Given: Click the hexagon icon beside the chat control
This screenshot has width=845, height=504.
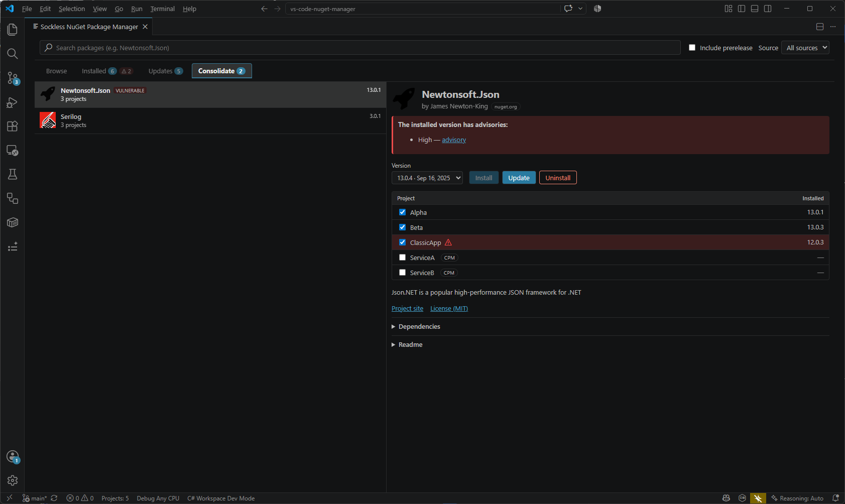Looking at the screenshot, I should [x=597, y=9].
